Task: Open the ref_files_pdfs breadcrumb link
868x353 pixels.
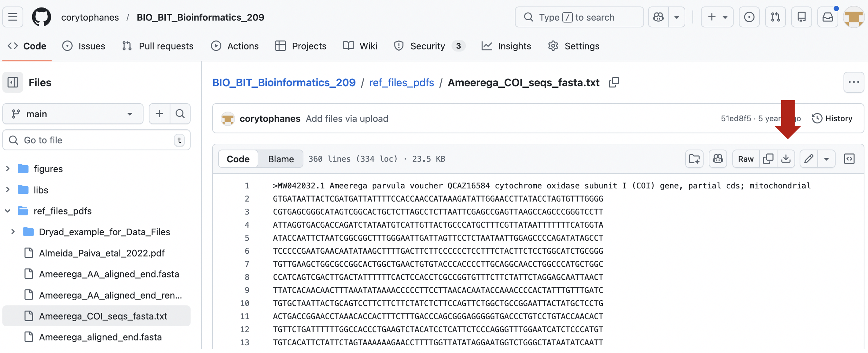Action: coord(401,83)
